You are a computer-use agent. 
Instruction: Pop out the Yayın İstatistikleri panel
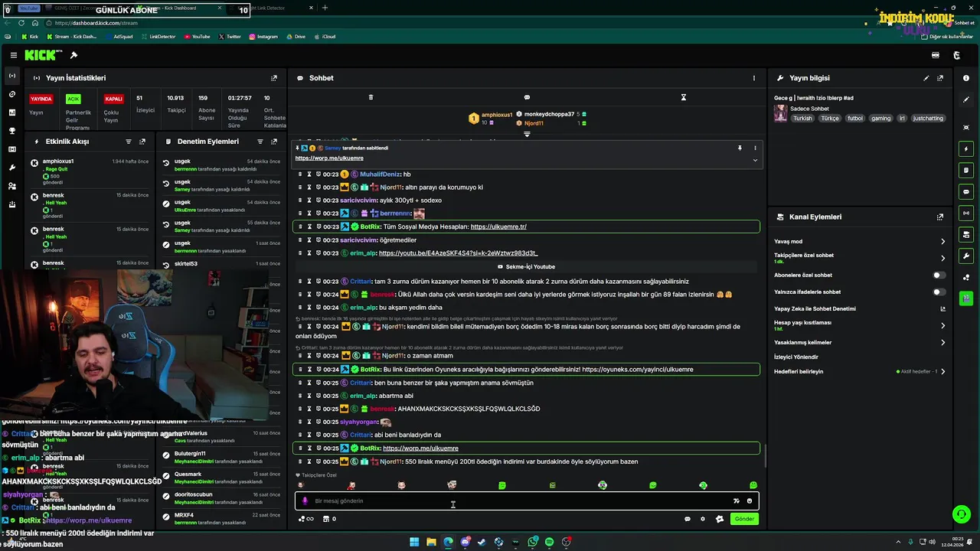pyautogui.click(x=274, y=78)
